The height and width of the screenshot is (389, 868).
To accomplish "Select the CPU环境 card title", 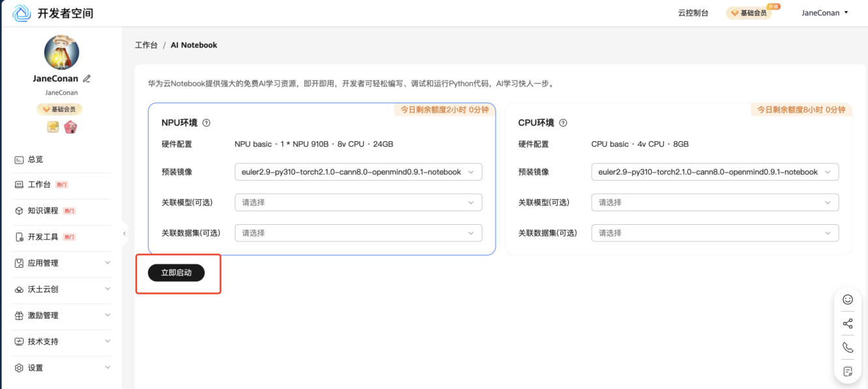I will pos(536,122).
